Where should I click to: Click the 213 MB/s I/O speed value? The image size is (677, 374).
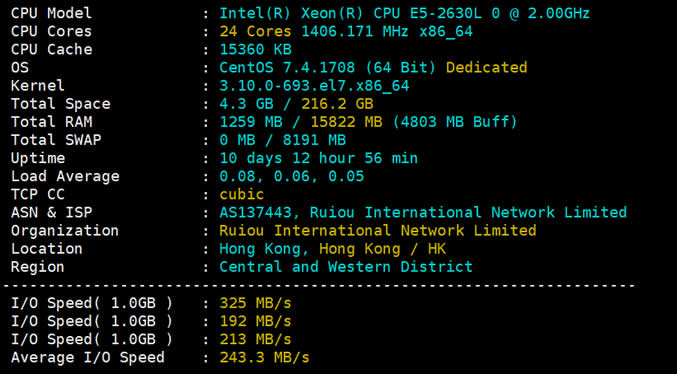256,340
